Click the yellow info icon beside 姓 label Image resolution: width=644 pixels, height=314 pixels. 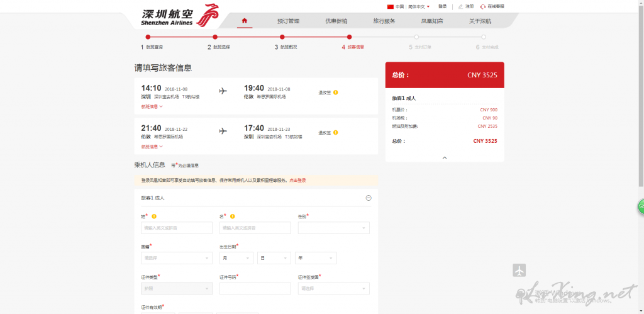click(x=154, y=216)
